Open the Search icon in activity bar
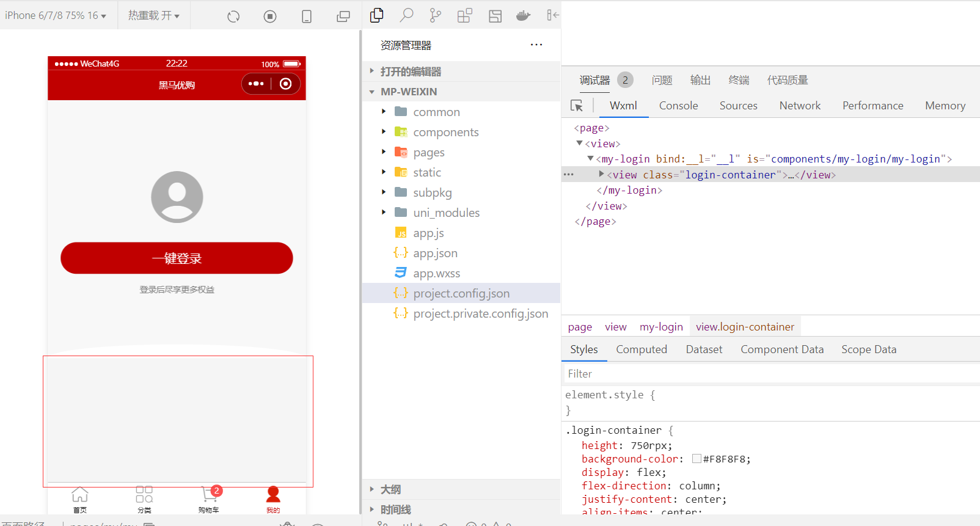 pyautogui.click(x=406, y=15)
